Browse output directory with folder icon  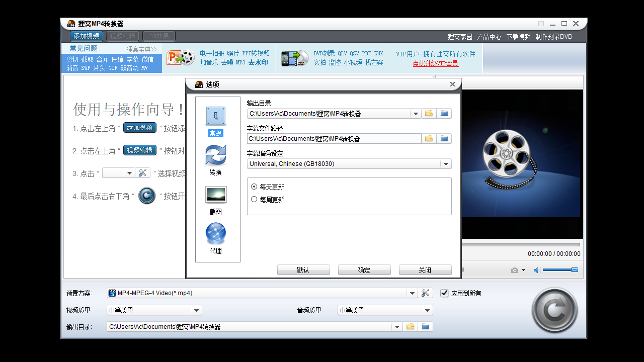[x=428, y=113]
